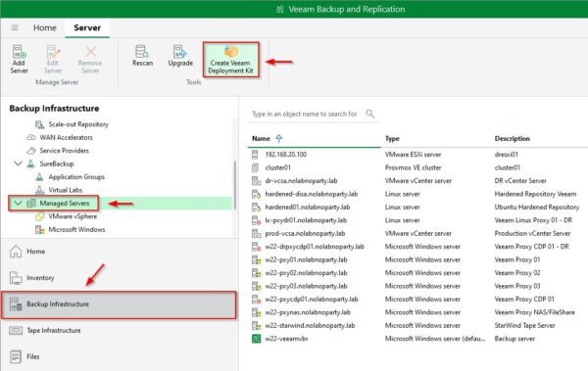Screen dimensions: 588x371
Task: Click the dr-vcsa vCenter icon
Action: (x=256, y=181)
